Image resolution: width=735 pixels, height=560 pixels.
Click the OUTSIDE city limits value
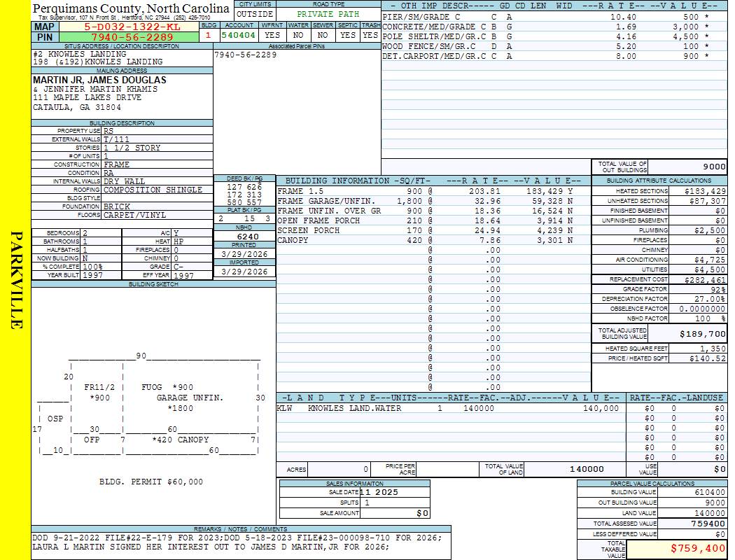click(255, 14)
